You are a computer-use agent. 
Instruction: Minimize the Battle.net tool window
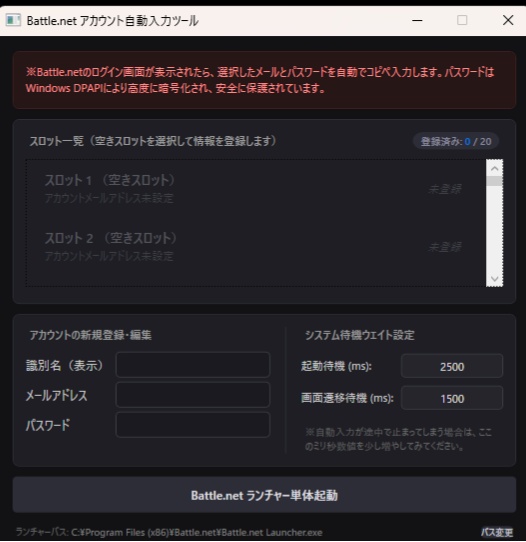tap(417, 20)
